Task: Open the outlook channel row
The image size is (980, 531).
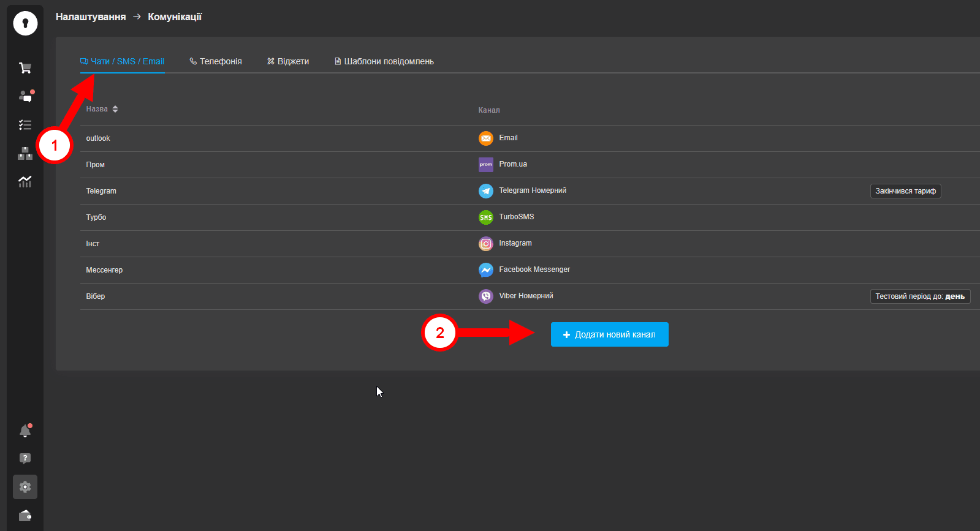Action: pos(530,138)
